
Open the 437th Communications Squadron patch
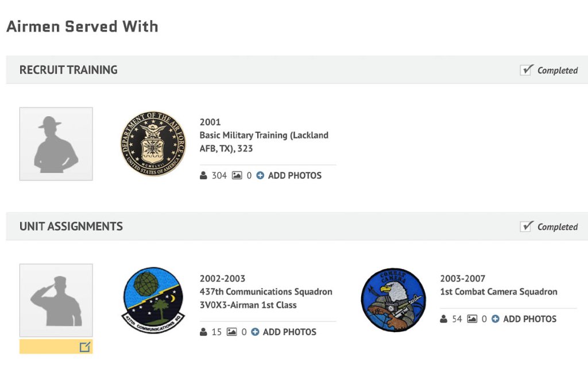153,300
